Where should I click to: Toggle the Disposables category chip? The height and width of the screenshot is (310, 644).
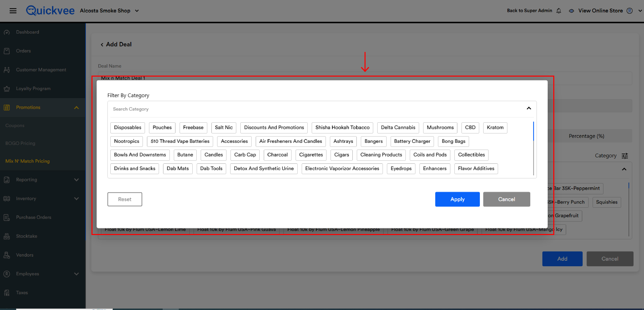[128, 127]
